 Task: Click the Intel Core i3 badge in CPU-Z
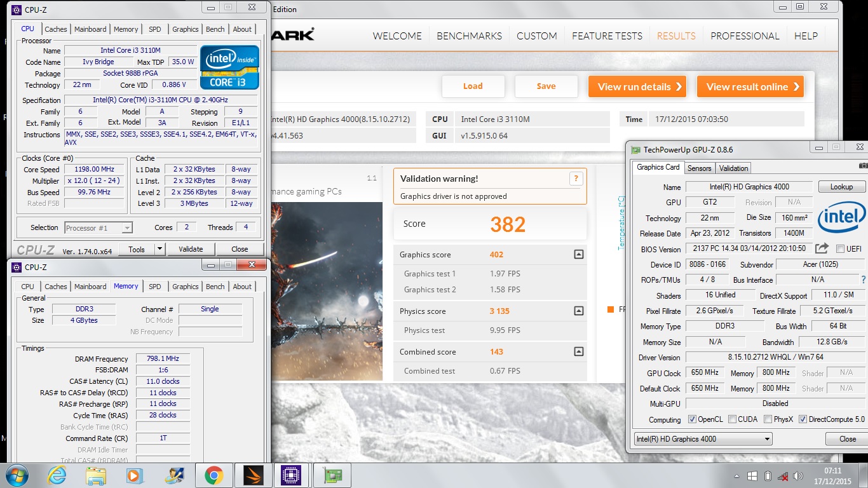(x=229, y=67)
